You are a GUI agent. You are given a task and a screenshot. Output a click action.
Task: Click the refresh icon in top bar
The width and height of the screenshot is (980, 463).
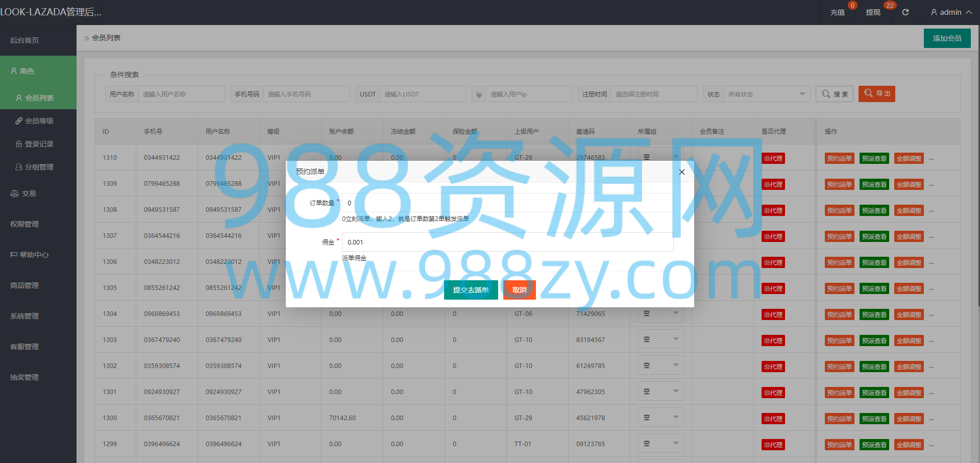tap(905, 12)
